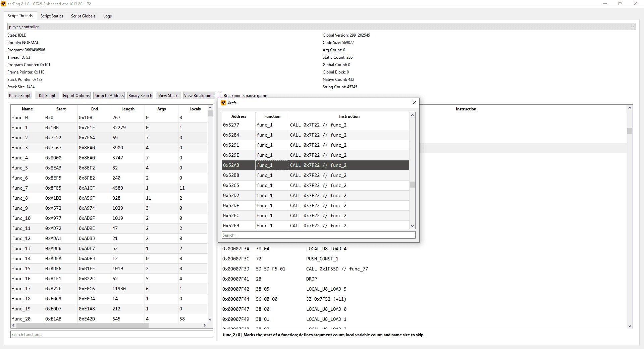Screen dimensions: 644x349
Task: Select the xref at address 0x5284
Action: (315, 135)
